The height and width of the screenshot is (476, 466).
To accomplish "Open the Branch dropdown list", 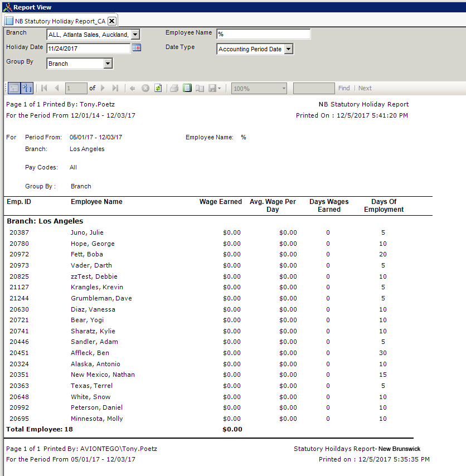I will 135,35.
